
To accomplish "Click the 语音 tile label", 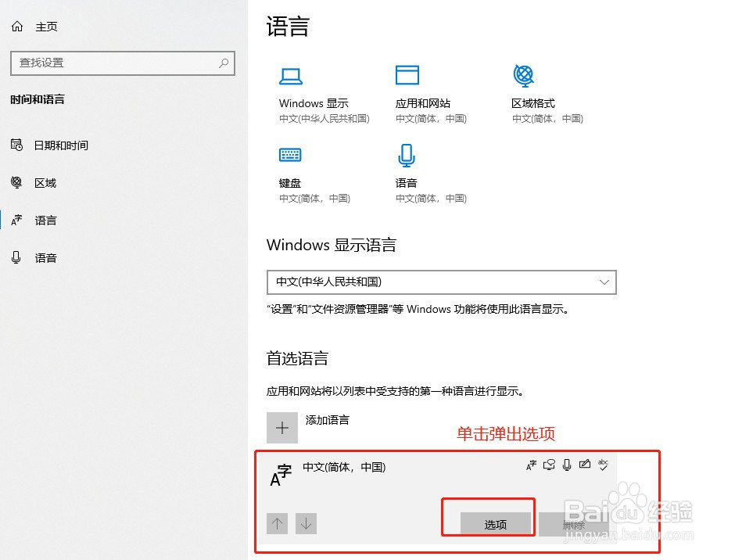I will point(406,183).
